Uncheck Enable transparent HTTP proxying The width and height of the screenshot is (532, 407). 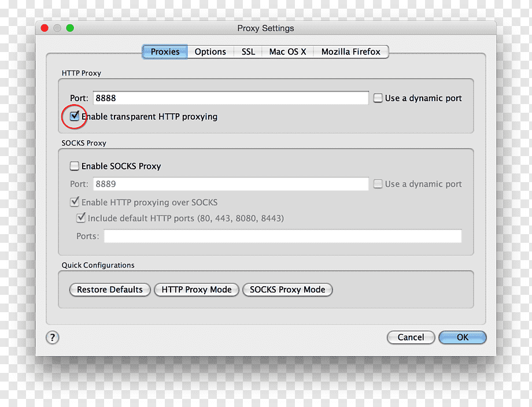pos(74,116)
